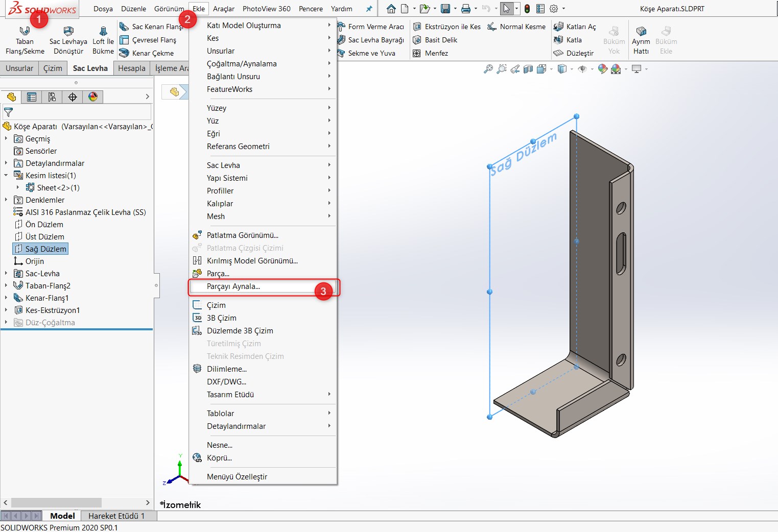Screen dimensions: 778x532
Task: Expand the Taban-Flanş2 feature
Action: coord(6,285)
